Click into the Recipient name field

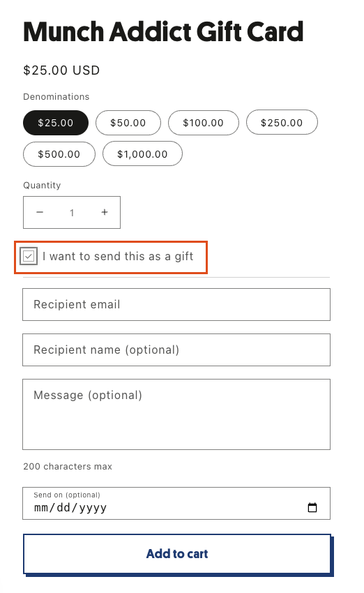176,350
